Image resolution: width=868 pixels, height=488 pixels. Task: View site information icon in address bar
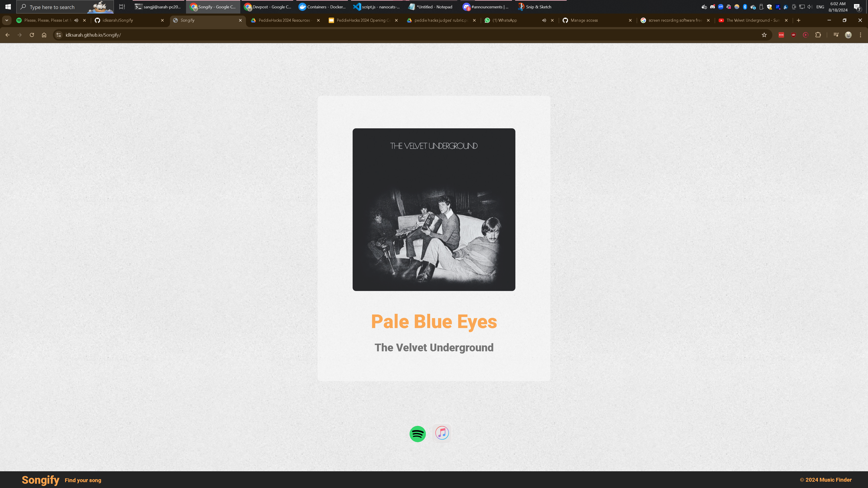pyautogui.click(x=59, y=35)
